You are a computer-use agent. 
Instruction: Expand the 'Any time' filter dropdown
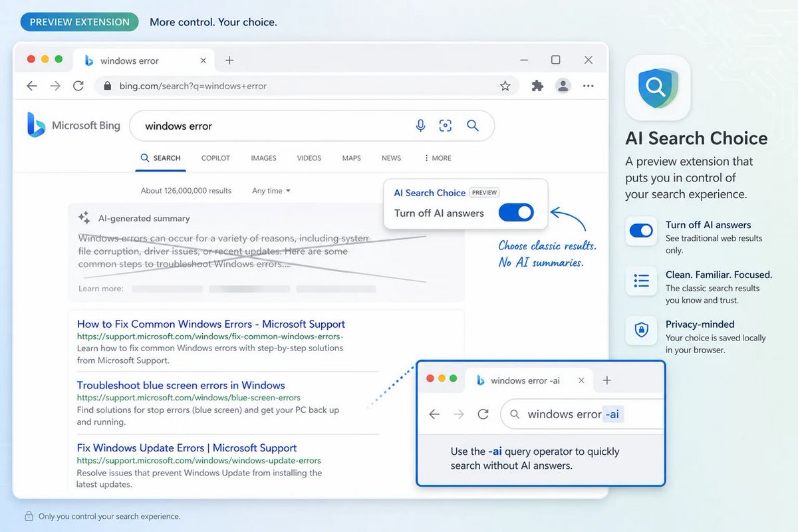click(271, 191)
